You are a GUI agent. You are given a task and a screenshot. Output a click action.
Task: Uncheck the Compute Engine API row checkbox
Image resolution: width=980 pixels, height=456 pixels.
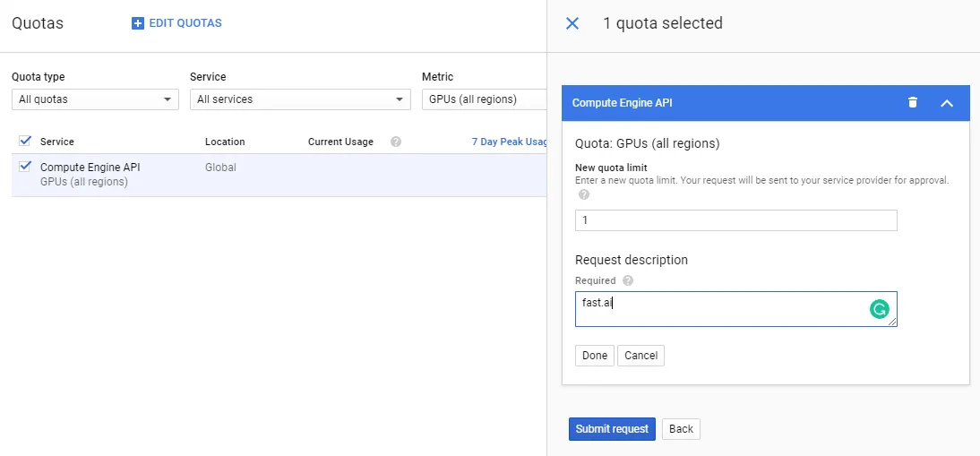25,167
